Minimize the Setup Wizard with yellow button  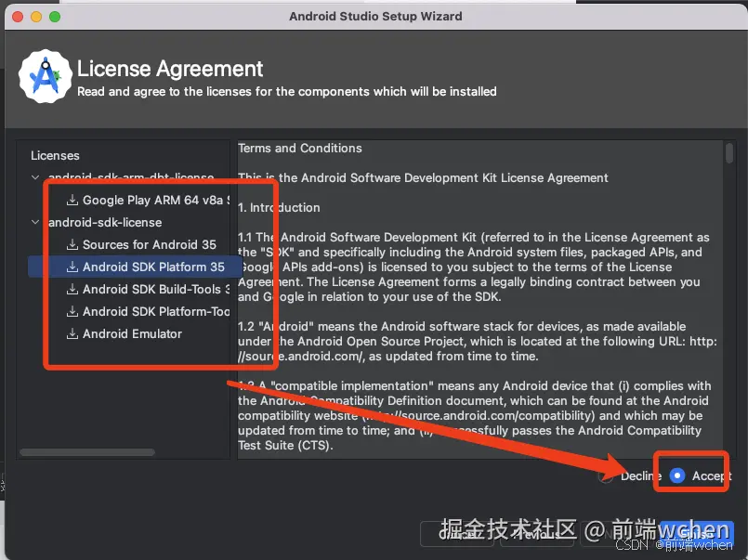pos(36,17)
